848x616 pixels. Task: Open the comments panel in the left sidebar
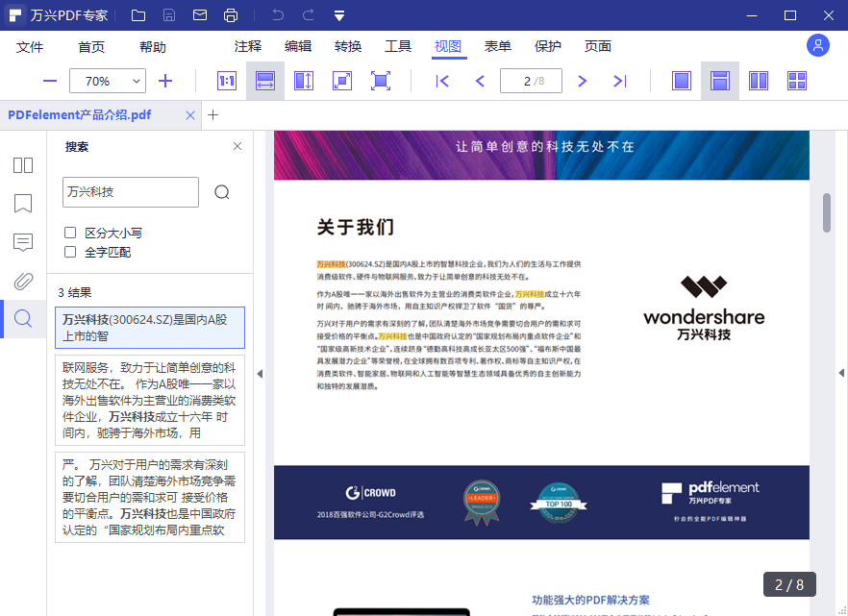pos(22,242)
